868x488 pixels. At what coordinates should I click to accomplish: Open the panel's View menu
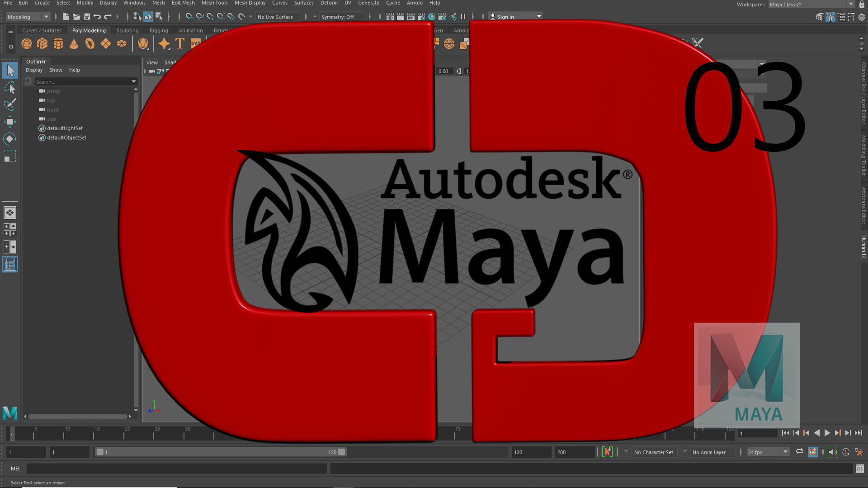pyautogui.click(x=152, y=62)
